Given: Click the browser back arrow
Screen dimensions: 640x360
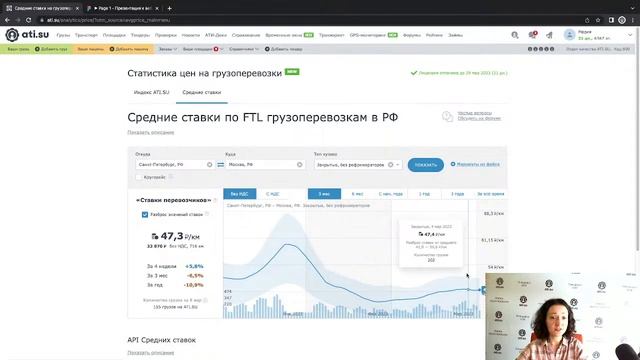Looking at the screenshot, I should point(7,20).
